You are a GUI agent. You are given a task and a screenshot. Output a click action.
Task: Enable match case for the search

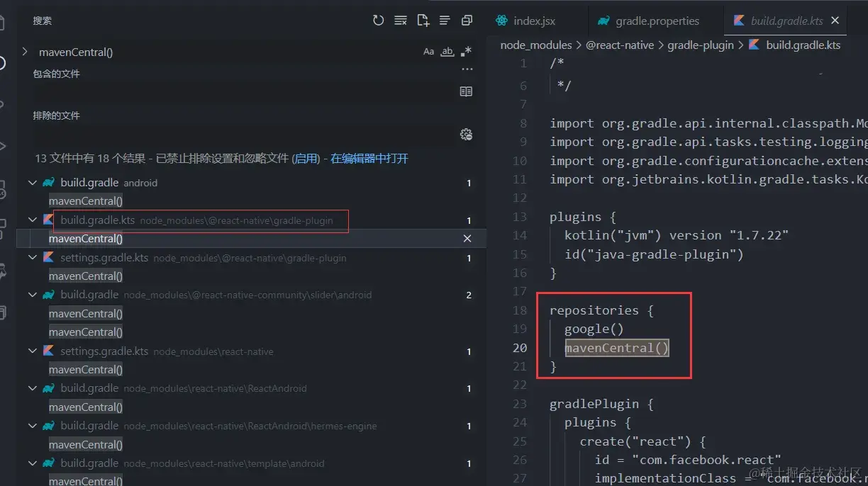pyautogui.click(x=428, y=51)
